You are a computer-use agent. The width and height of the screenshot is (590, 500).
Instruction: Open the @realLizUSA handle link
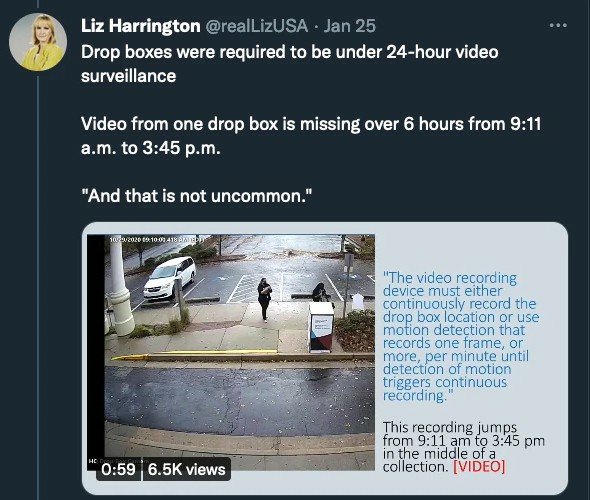click(x=257, y=26)
